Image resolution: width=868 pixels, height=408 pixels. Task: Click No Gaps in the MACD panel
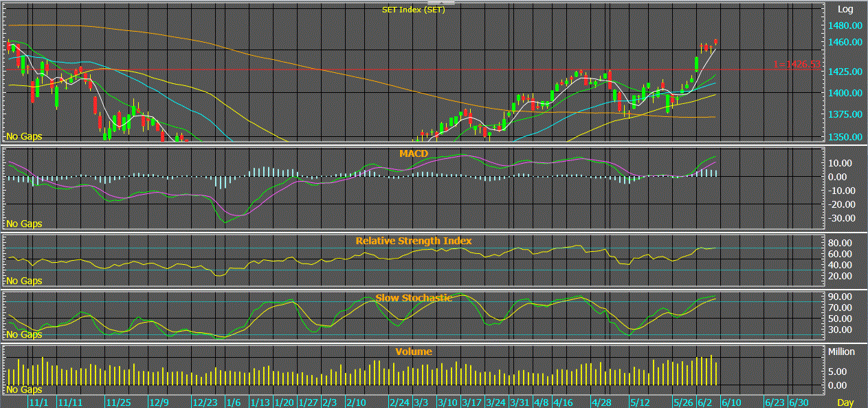coord(24,224)
